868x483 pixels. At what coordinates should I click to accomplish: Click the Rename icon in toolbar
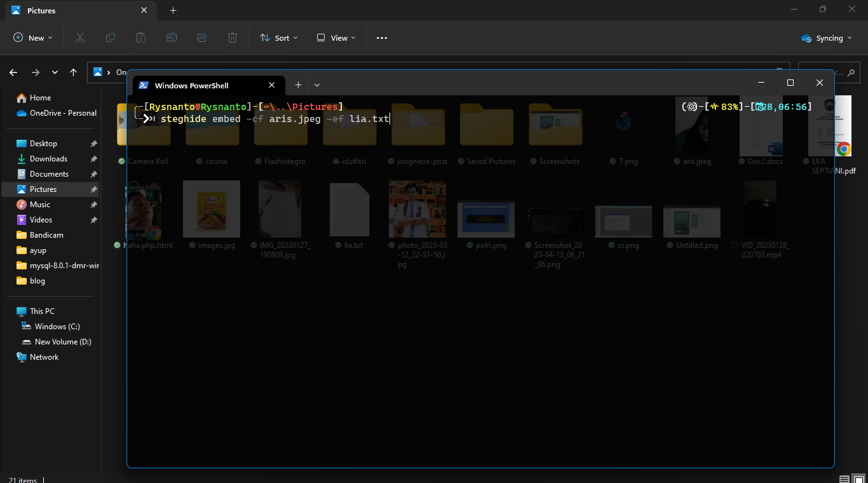click(172, 38)
